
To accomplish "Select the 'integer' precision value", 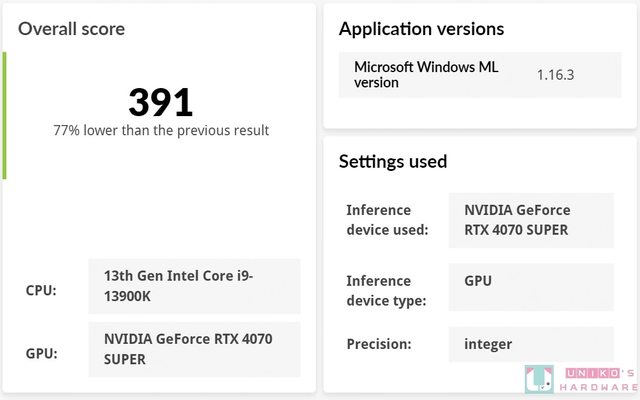I will coord(488,344).
